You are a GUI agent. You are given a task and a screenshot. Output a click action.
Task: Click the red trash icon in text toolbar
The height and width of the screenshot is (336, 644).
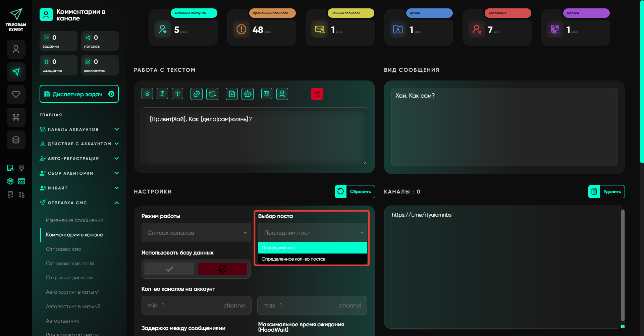317,94
